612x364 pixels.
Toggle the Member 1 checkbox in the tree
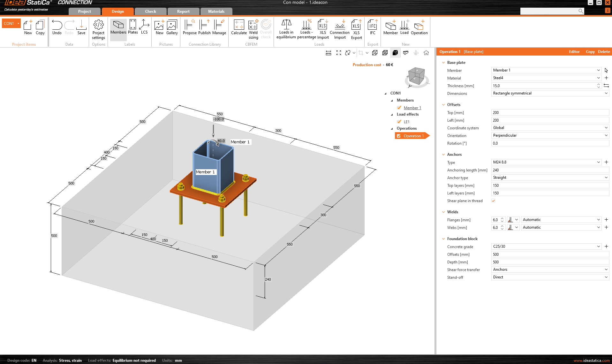click(399, 108)
